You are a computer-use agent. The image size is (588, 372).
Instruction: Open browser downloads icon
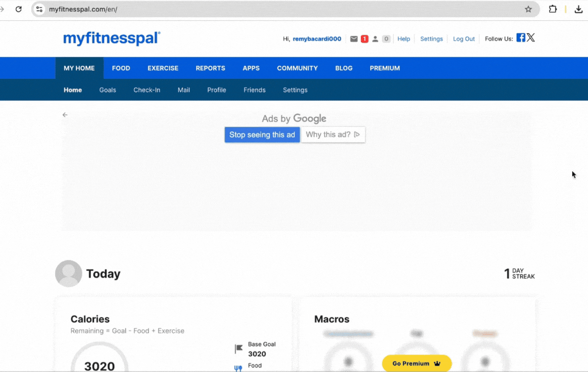[x=578, y=10]
